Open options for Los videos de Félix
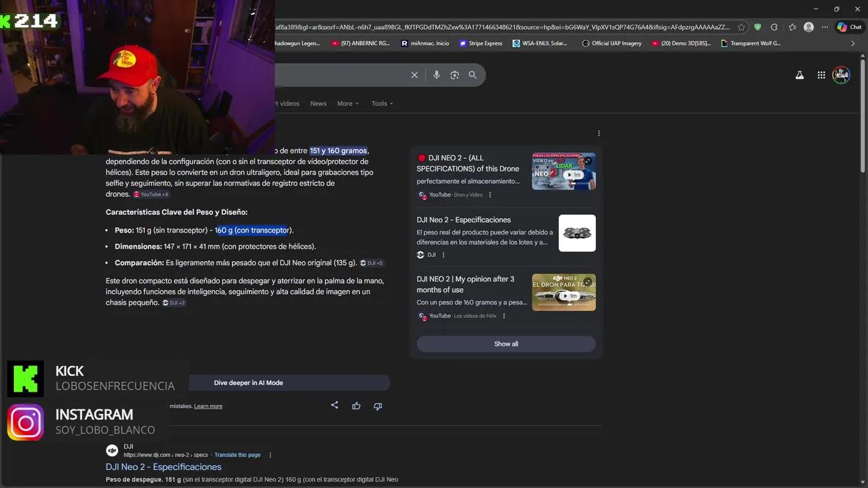 click(x=503, y=316)
